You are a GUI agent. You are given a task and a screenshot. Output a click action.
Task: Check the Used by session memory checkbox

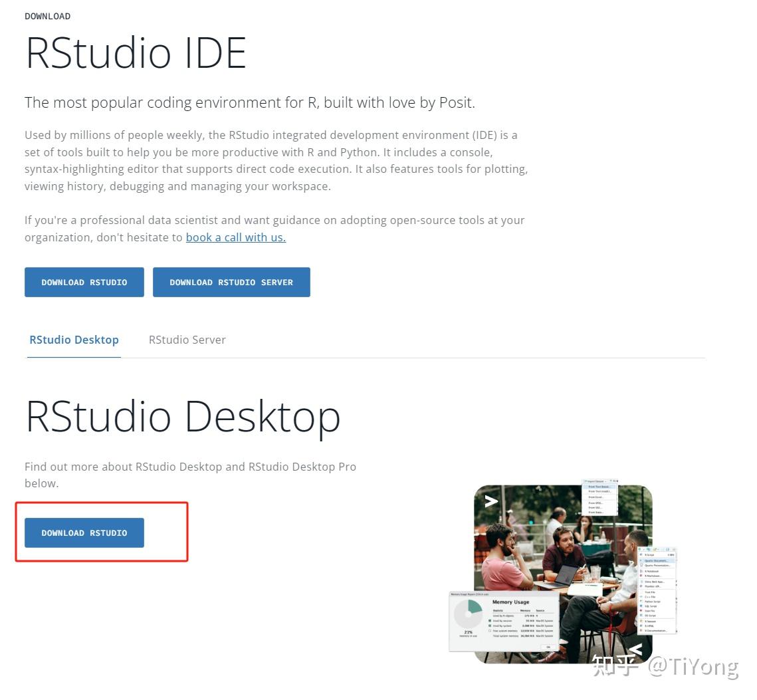tap(489, 621)
